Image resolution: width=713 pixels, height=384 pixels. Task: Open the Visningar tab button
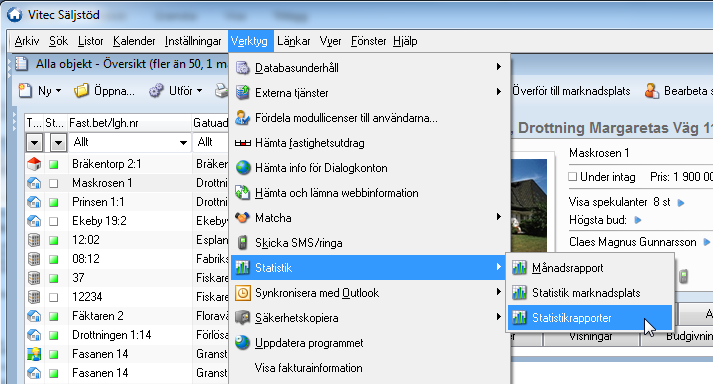tap(591, 337)
